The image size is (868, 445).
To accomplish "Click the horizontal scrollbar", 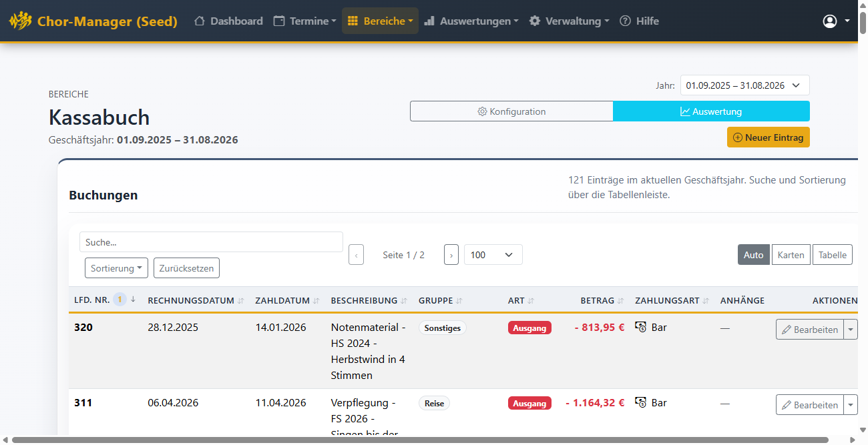I will coord(421,440).
